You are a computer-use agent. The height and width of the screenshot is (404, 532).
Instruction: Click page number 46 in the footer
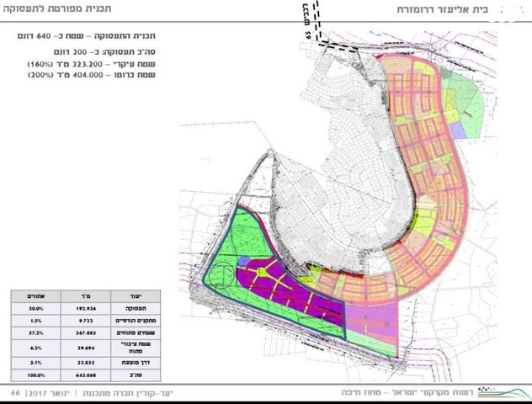pyautogui.click(x=14, y=393)
